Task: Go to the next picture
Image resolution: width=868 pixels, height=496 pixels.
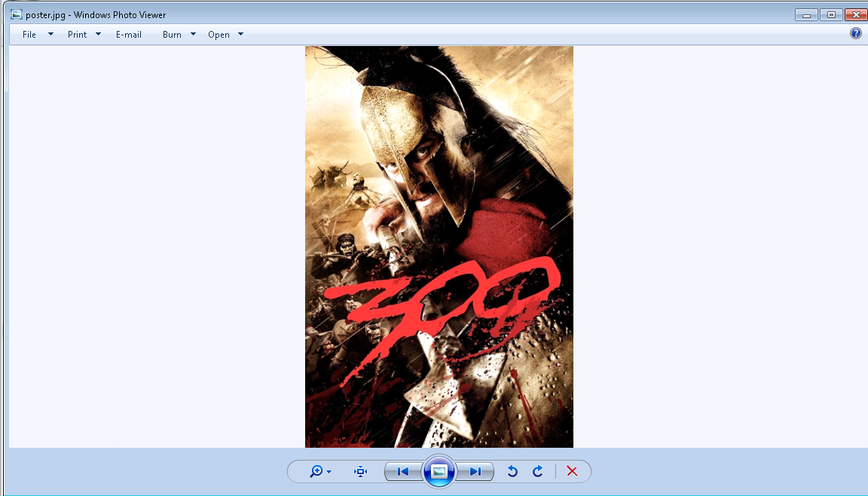Action: pos(475,472)
